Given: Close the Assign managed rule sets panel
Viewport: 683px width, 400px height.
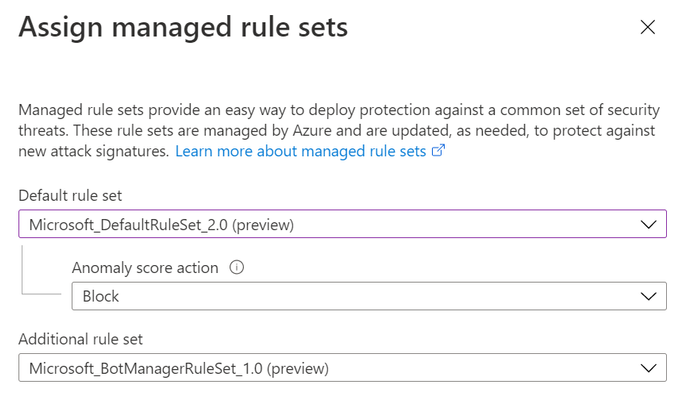Looking at the screenshot, I should 648,27.
